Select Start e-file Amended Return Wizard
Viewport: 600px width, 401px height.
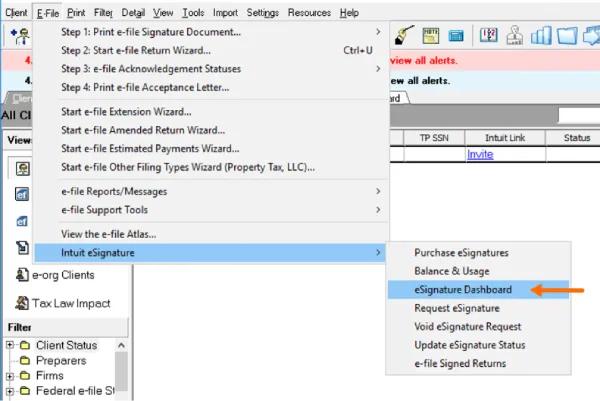click(x=211, y=130)
